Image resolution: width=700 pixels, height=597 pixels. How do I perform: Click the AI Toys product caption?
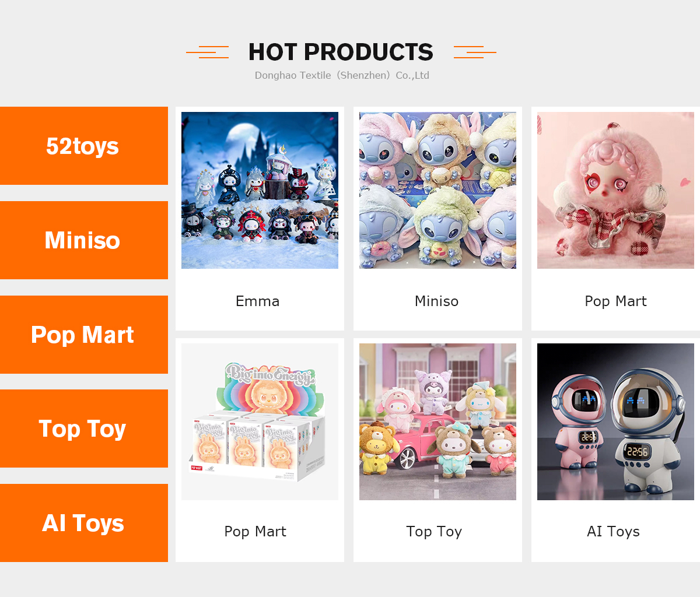pyautogui.click(x=613, y=532)
